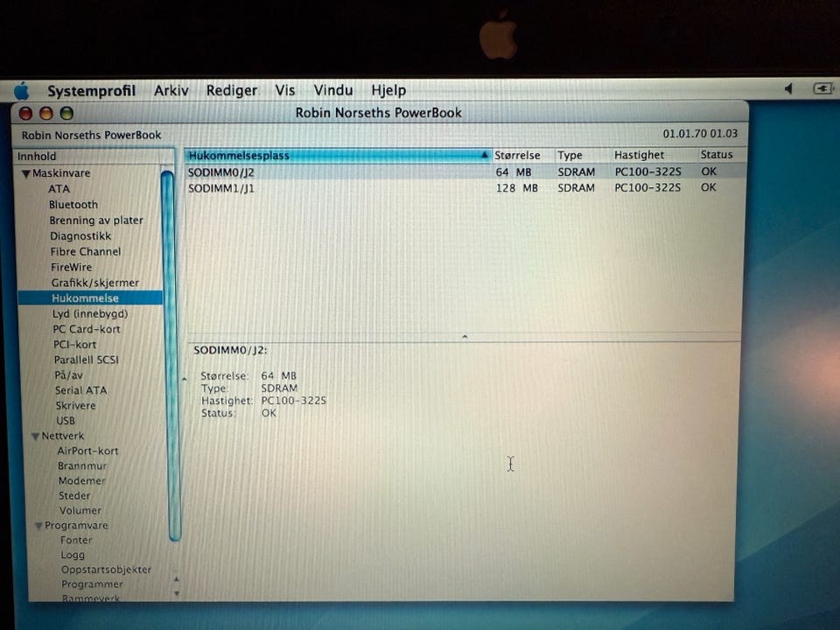The image size is (840, 630).
Task: Select Steder in the sidebar
Action: (74, 495)
